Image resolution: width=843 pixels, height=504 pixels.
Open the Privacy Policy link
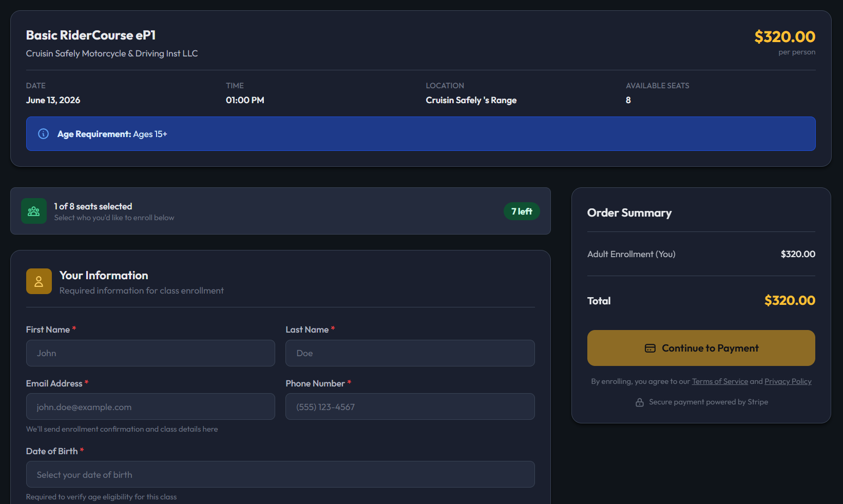pos(788,381)
